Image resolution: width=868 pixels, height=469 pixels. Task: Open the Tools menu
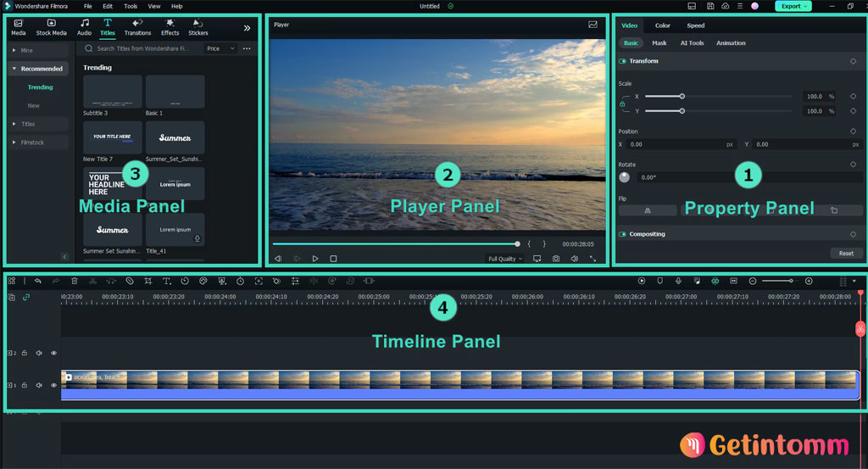(131, 6)
